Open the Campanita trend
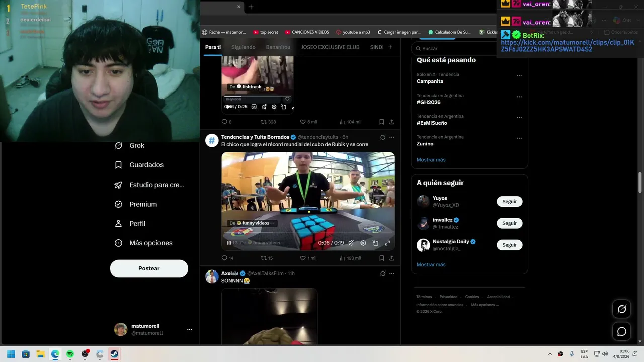This screenshot has height=362, width=644. 430,81
